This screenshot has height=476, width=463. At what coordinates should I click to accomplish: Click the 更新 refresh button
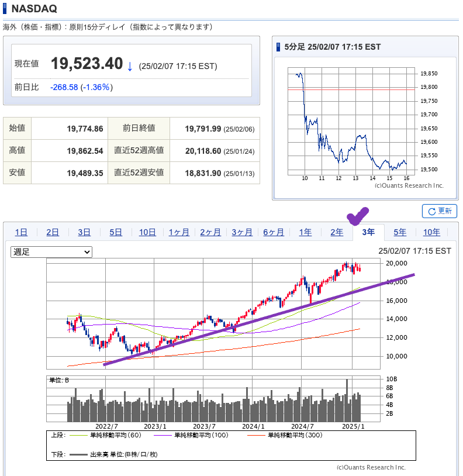(x=440, y=211)
